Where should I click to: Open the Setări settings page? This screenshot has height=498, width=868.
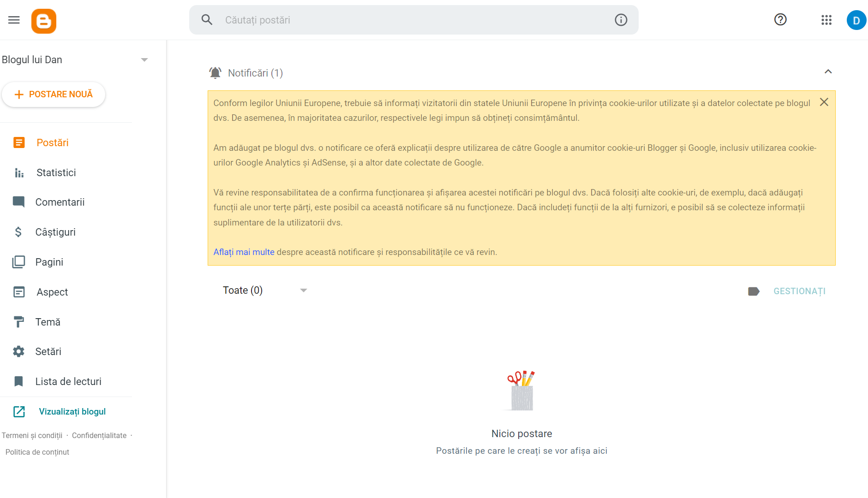48,352
